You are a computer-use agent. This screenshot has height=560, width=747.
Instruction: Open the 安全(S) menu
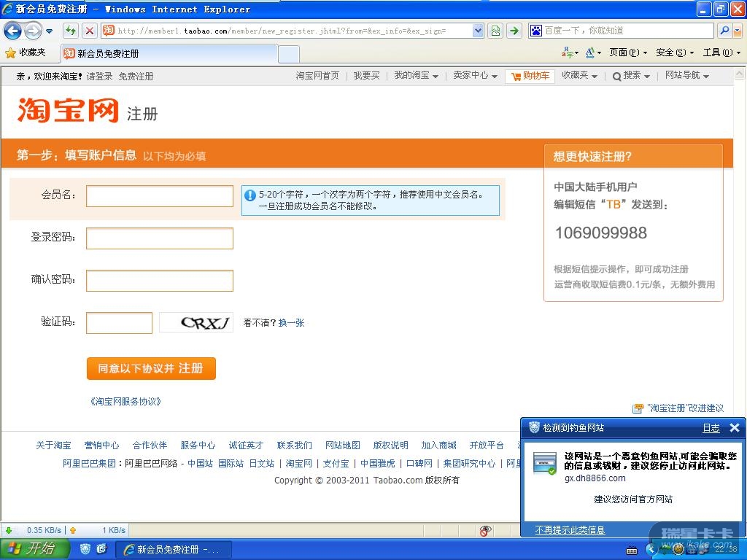coord(675,52)
